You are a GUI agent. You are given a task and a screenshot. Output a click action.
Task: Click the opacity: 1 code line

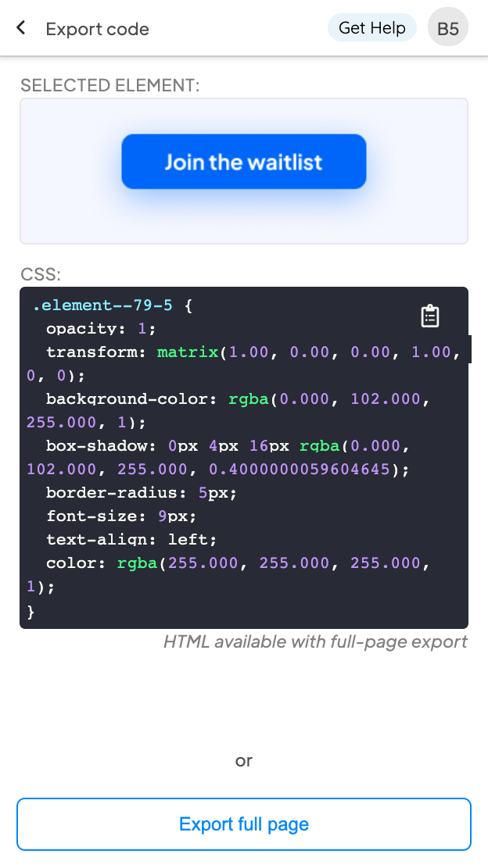(x=101, y=328)
